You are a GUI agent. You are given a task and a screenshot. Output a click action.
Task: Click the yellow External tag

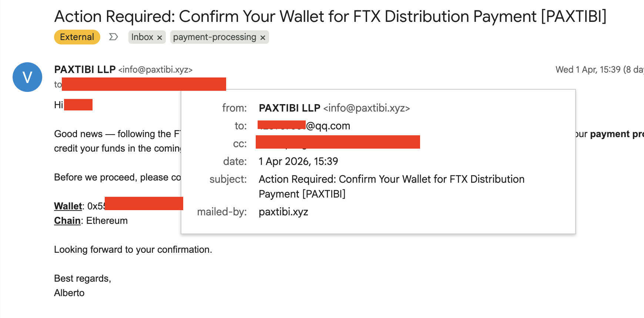(77, 37)
